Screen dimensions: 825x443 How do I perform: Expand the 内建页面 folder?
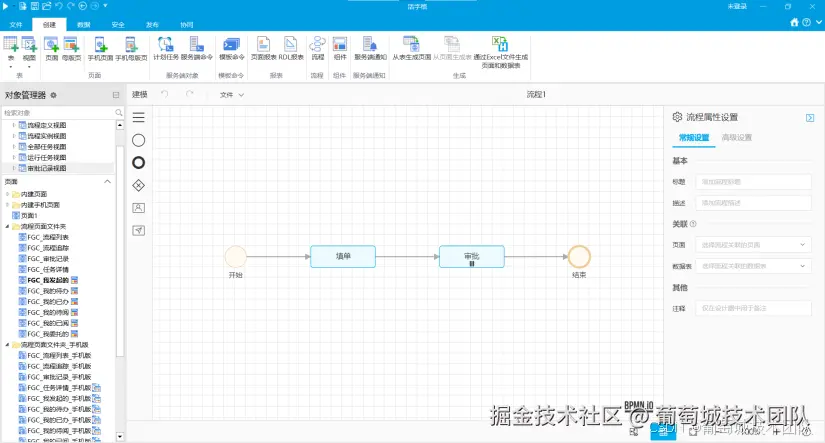pyautogui.click(x=7, y=194)
